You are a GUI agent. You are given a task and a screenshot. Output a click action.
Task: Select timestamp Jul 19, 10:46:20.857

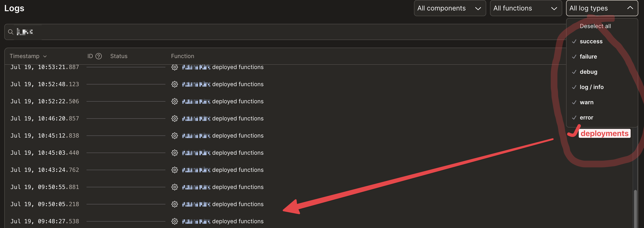(45, 119)
